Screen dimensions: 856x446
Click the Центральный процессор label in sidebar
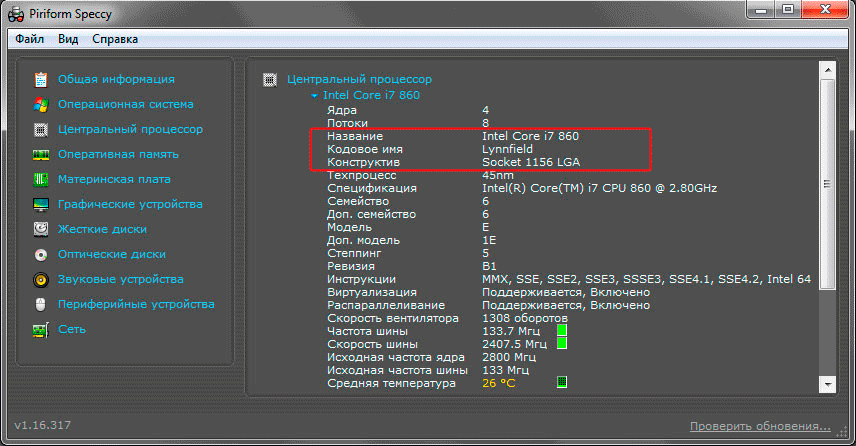[x=130, y=129]
